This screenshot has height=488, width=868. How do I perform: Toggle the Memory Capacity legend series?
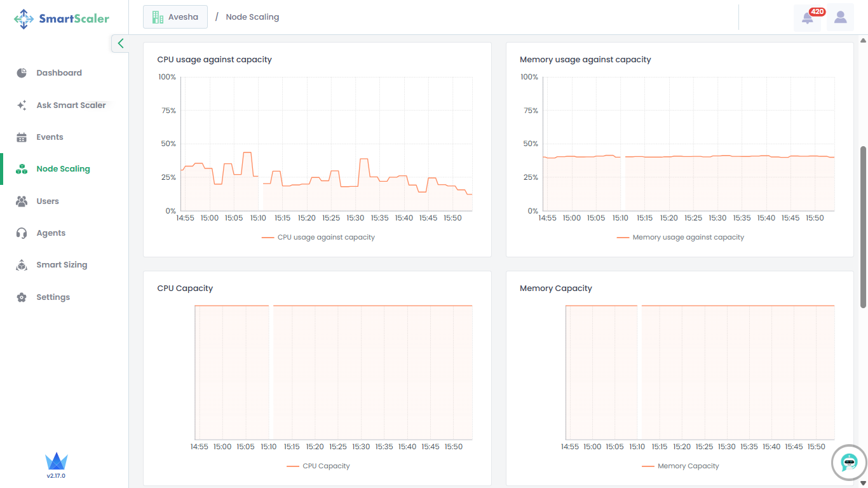pyautogui.click(x=681, y=466)
